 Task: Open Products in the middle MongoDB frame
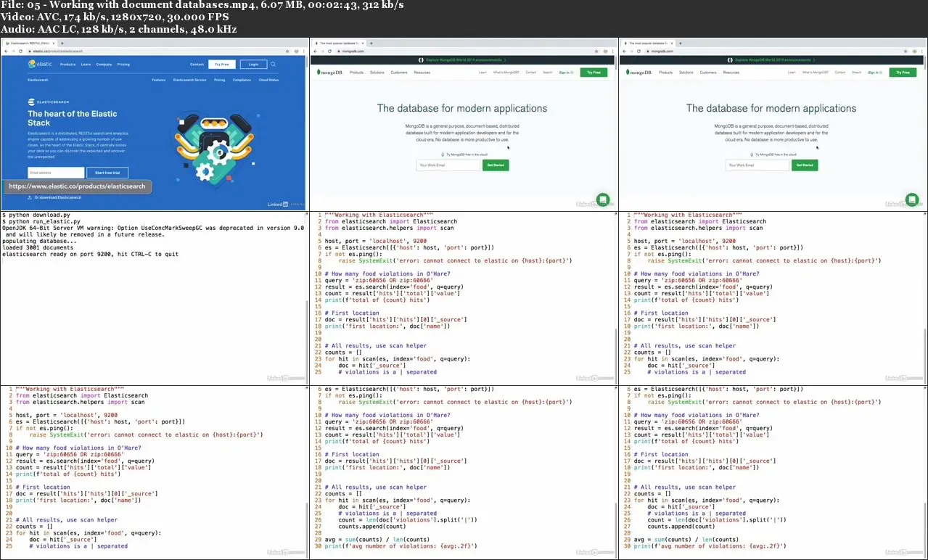click(356, 73)
